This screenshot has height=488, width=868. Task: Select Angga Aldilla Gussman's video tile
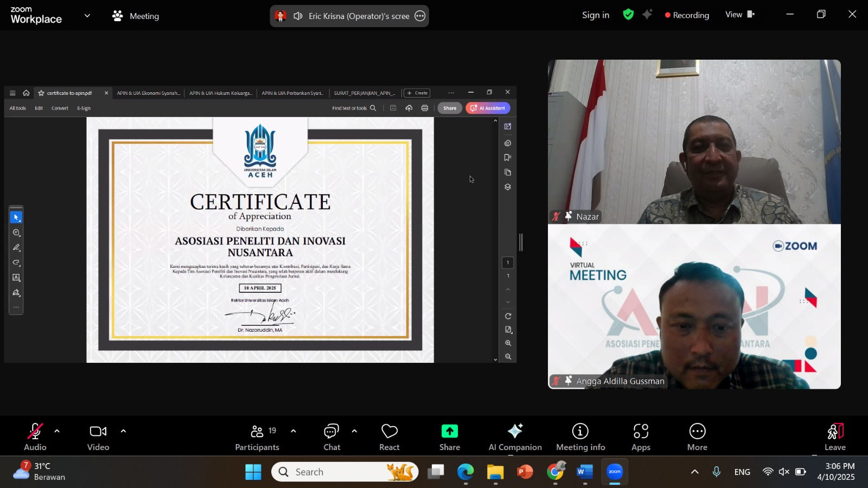click(x=694, y=306)
